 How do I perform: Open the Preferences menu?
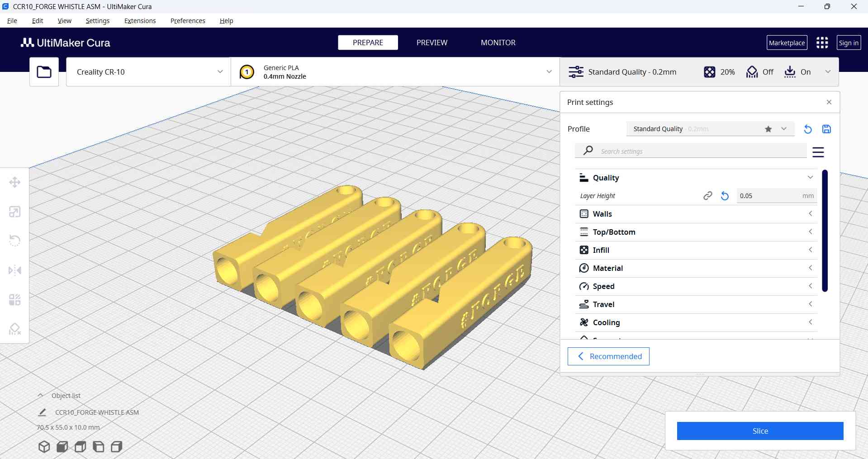click(x=188, y=21)
